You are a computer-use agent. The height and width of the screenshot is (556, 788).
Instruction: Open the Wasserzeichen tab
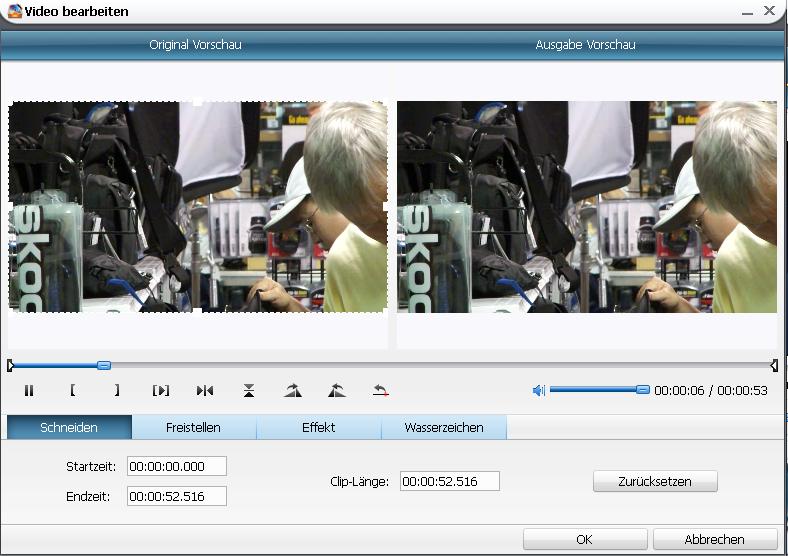(444, 428)
